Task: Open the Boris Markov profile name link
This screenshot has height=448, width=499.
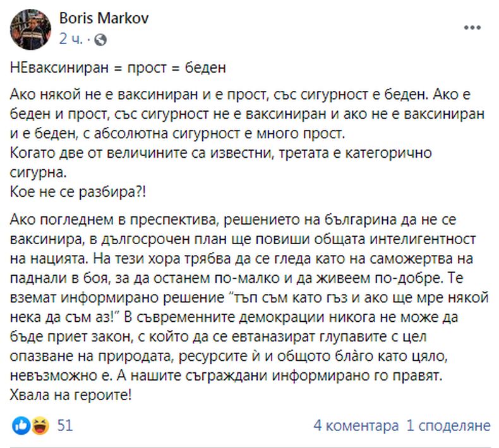Action: point(104,19)
